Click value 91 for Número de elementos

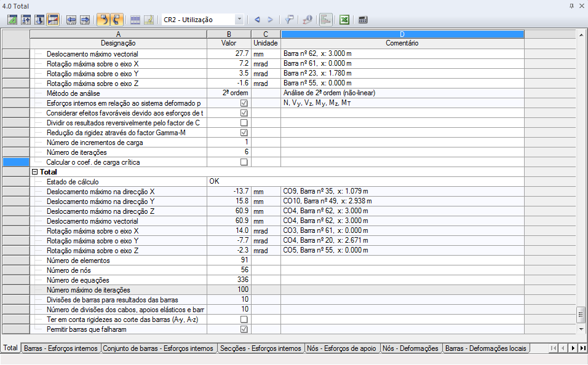point(245,260)
